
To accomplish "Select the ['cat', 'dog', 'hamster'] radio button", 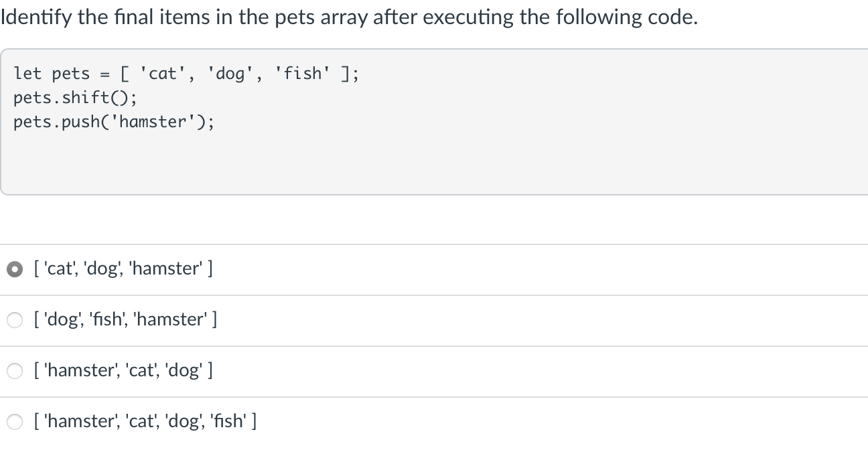I will 15,269.
